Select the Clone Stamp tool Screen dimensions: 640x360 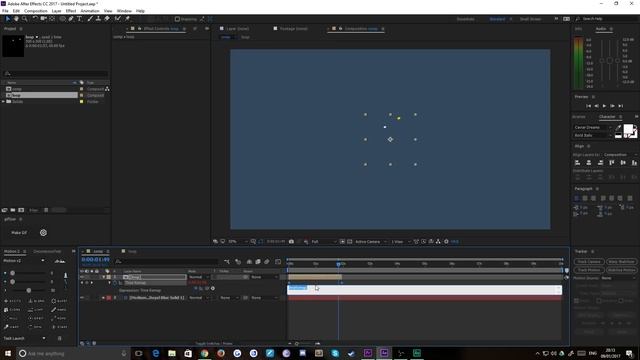tap(98, 19)
